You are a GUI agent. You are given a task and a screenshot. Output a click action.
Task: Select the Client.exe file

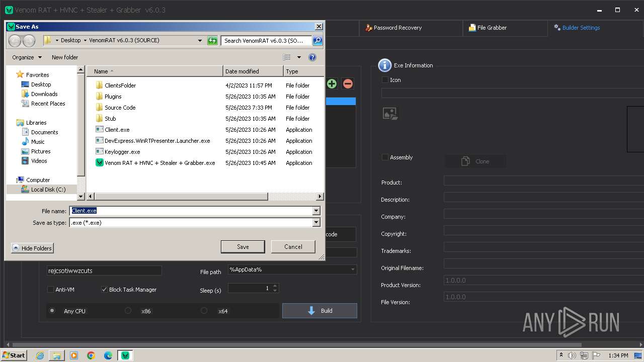coord(117,130)
